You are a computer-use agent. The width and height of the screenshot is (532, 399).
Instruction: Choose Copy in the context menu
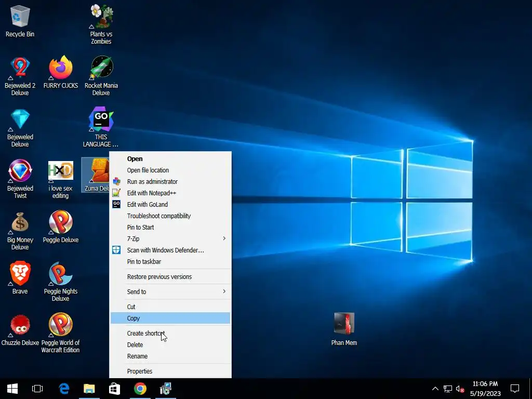(170, 318)
